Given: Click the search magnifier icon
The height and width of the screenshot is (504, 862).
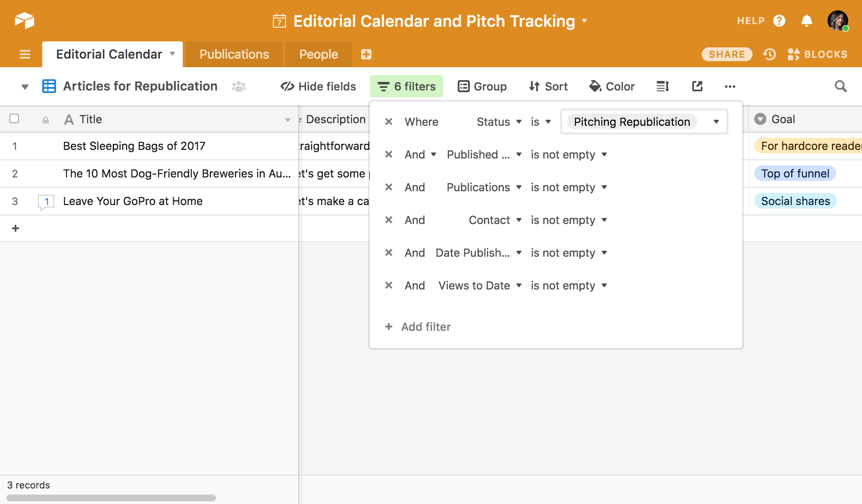Looking at the screenshot, I should (840, 87).
